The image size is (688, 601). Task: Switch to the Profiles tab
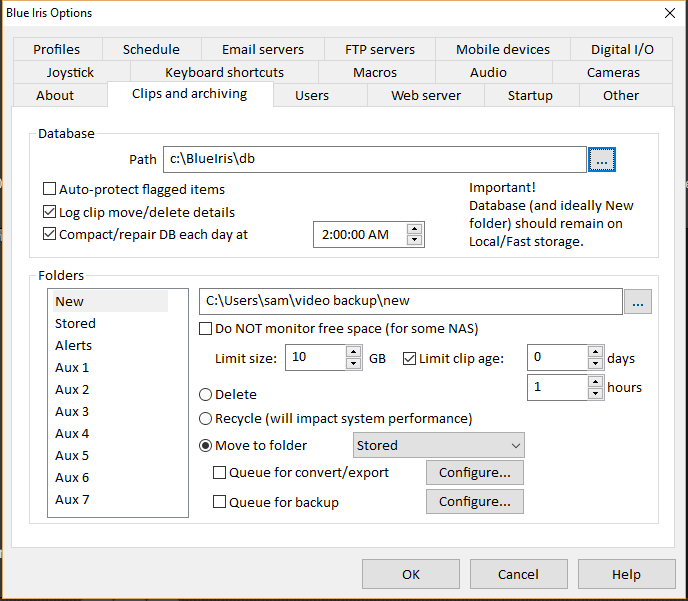(x=57, y=49)
